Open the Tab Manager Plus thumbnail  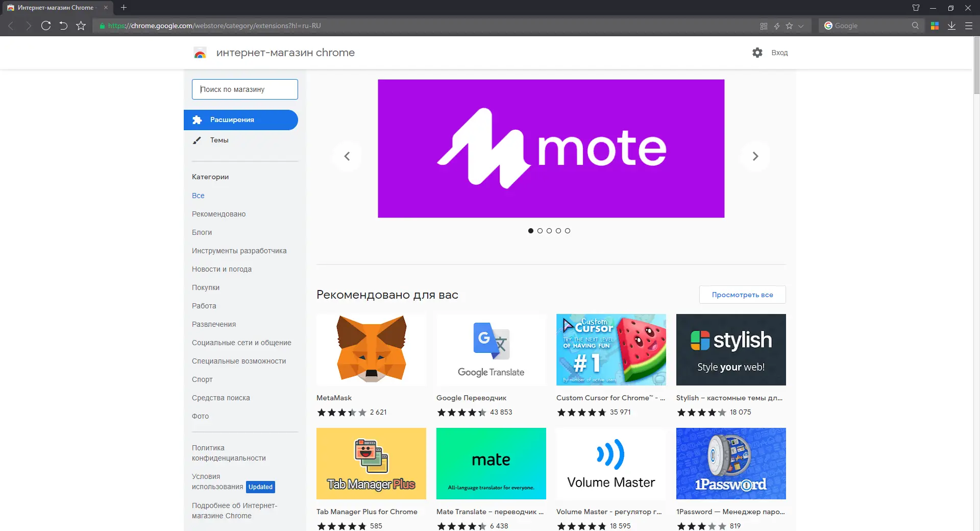click(x=371, y=464)
